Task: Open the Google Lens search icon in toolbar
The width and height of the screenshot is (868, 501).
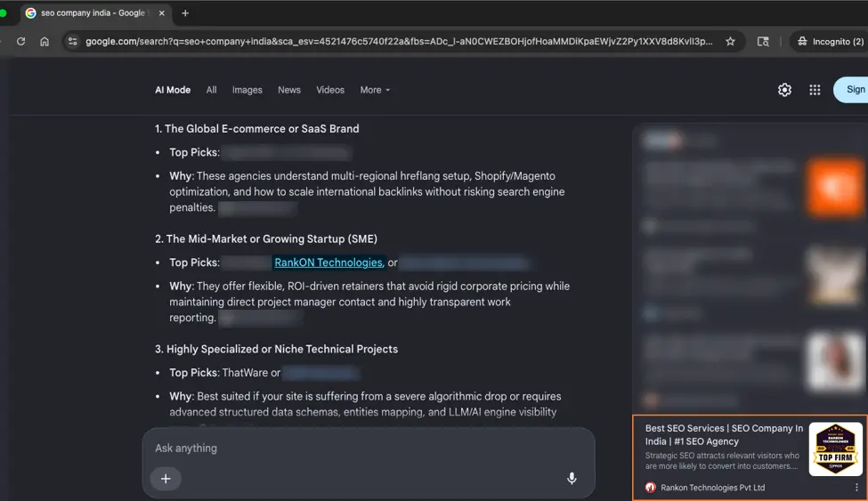Action: click(x=763, y=42)
